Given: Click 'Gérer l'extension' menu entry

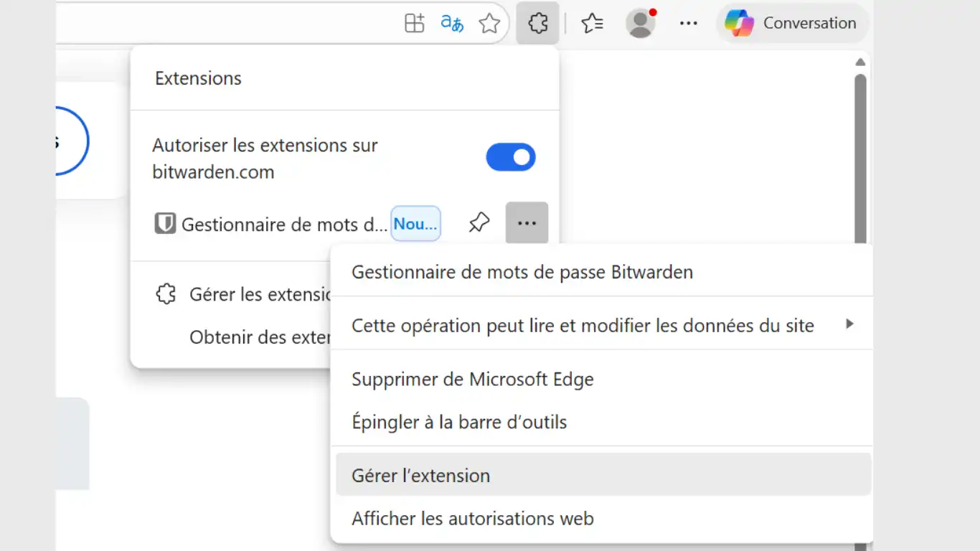Looking at the screenshot, I should (x=421, y=475).
